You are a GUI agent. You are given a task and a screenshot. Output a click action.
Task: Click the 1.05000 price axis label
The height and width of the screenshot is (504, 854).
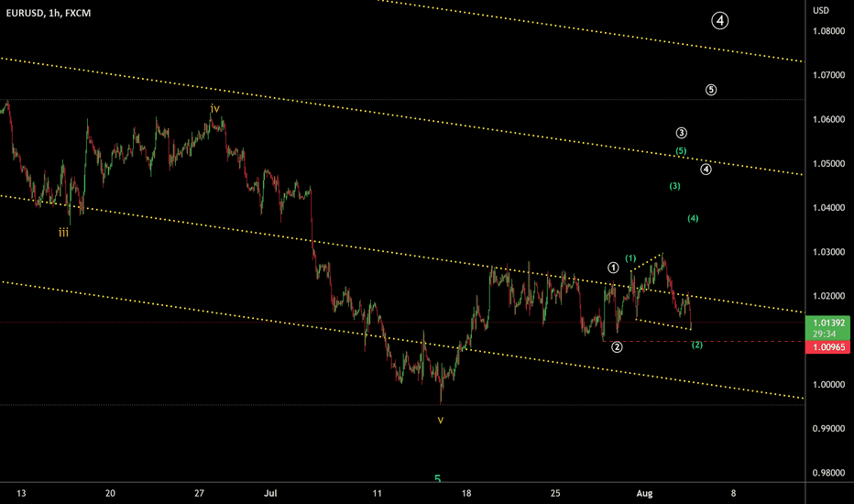pos(829,163)
